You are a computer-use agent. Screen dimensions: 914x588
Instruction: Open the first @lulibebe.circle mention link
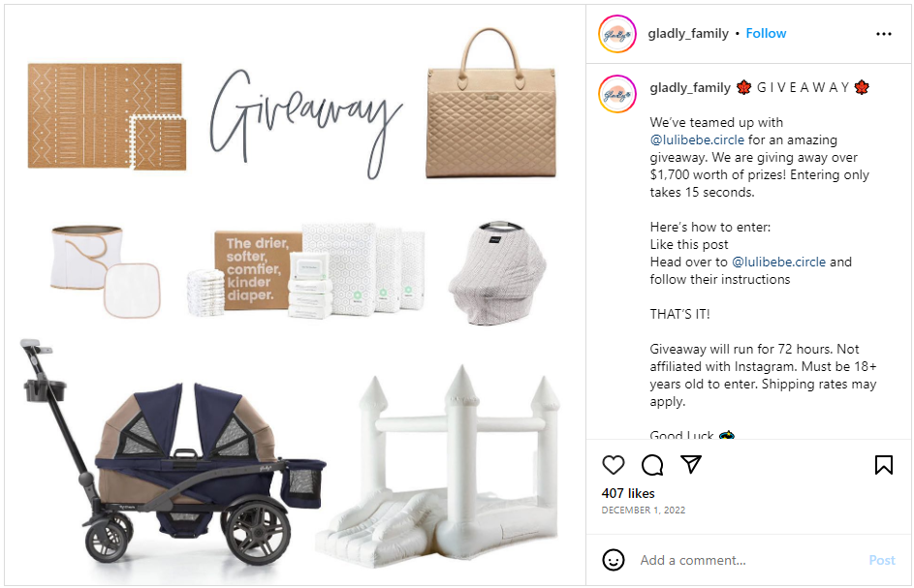pos(697,139)
